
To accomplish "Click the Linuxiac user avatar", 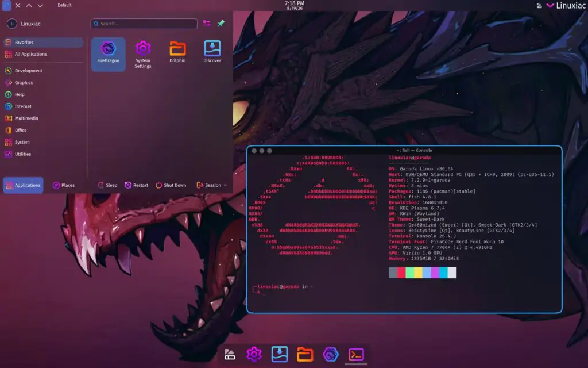I will [x=11, y=24].
